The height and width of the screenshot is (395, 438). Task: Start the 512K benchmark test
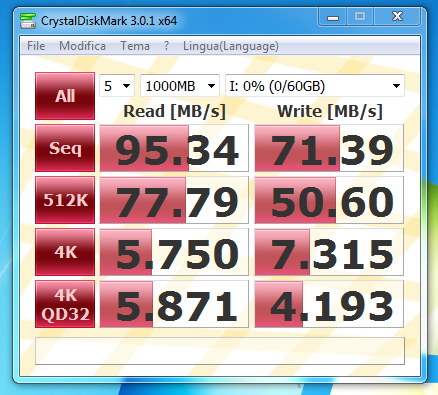[x=65, y=200]
